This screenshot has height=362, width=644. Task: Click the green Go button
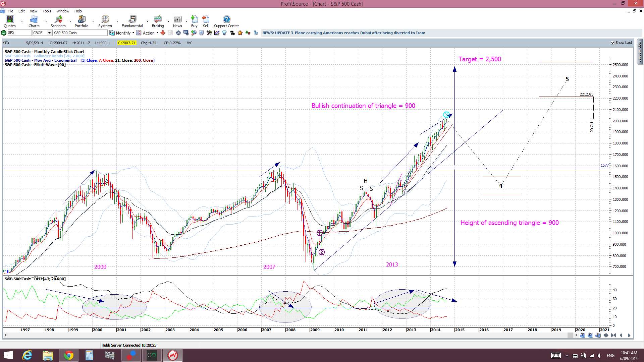[4, 33]
